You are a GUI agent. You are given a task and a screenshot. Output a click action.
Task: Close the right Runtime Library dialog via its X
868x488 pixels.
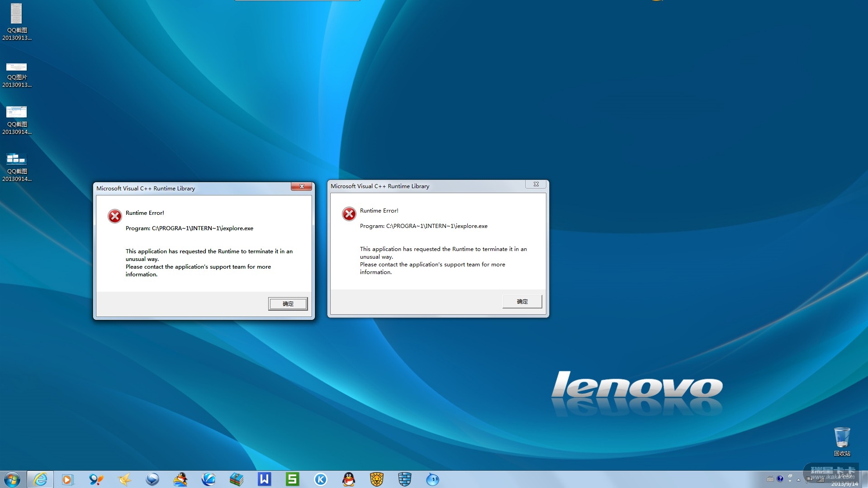click(536, 184)
